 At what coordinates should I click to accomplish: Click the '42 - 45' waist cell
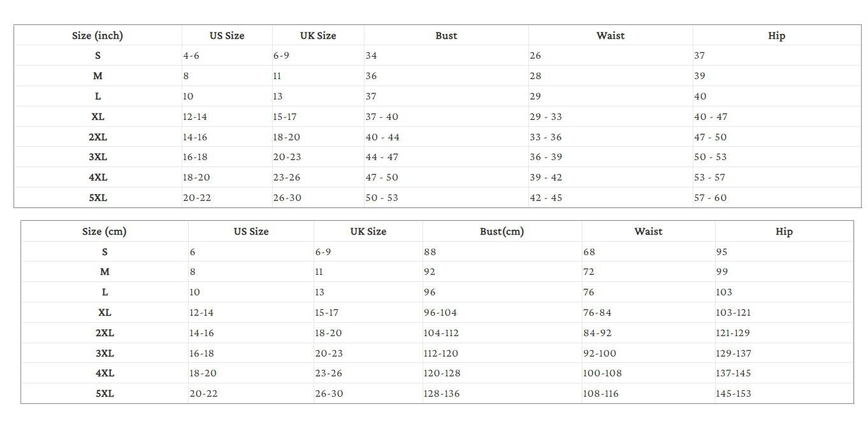[x=611, y=198]
